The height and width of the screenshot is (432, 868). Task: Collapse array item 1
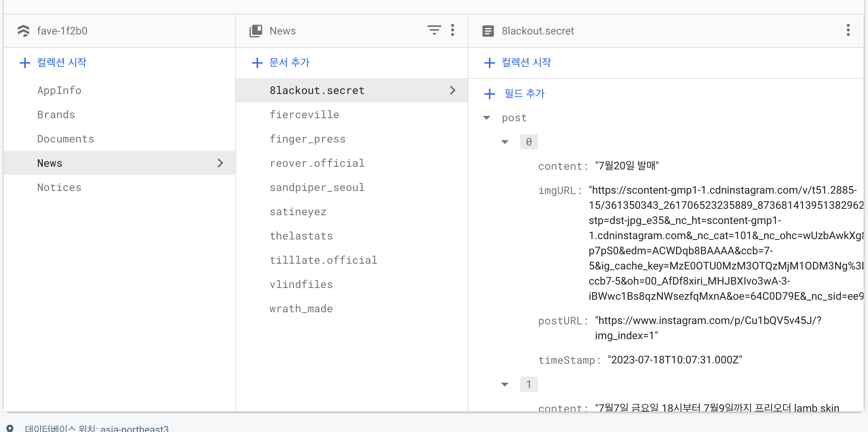[x=505, y=385]
